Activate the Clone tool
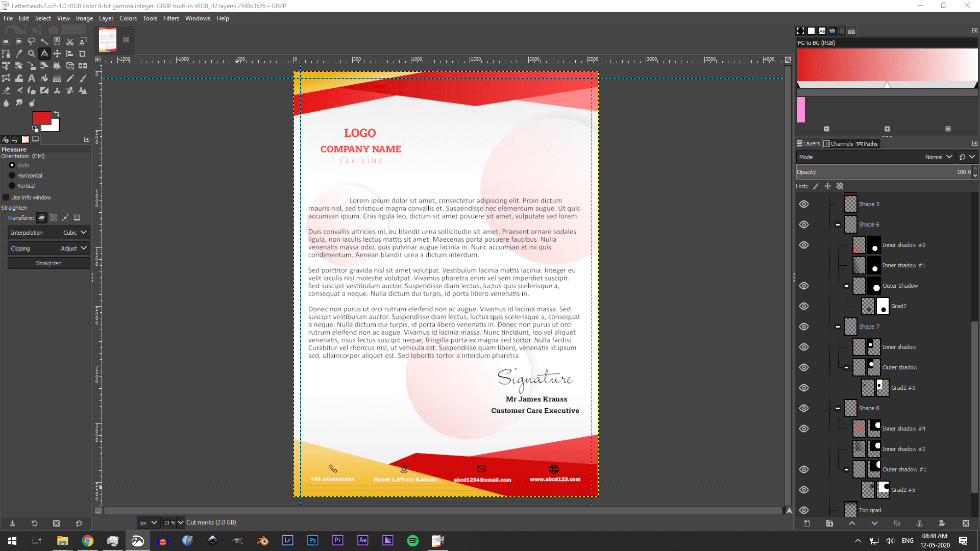Image resolution: width=980 pixels, height=551 pixels. (57, 90)
